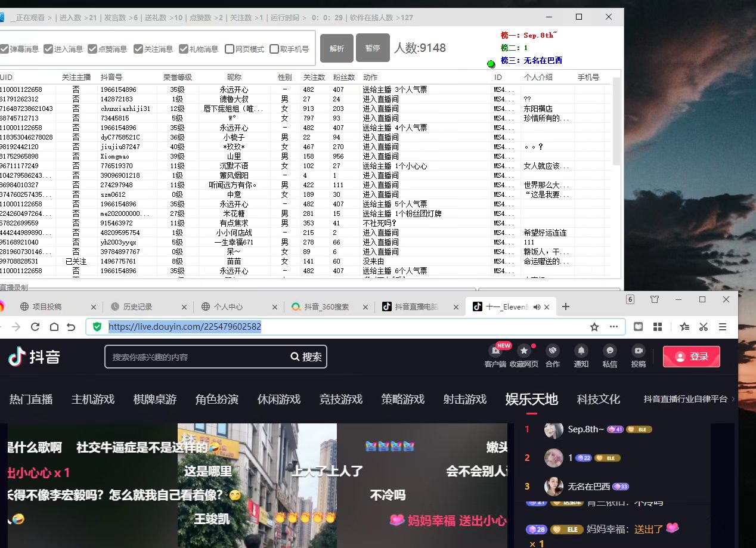Select 娱乐天地 in the live category menu
The height and width of the screenshot is (548, 756).
[531, 400]
